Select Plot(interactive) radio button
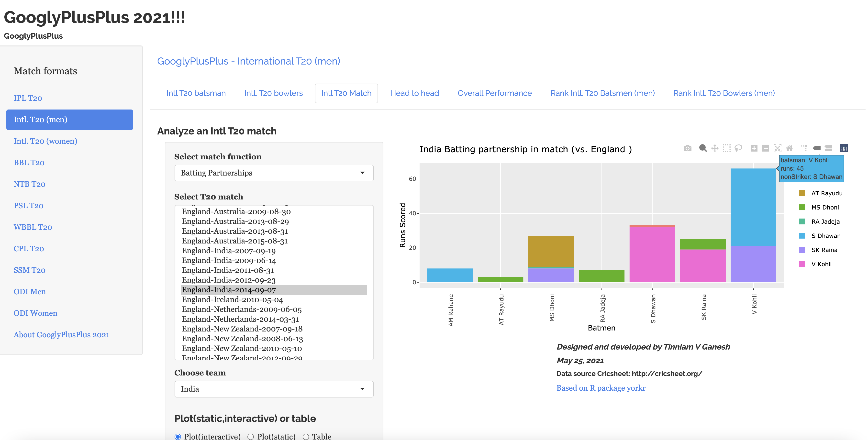The image size is (868, 440). pyautogui.click(x=178, y=437)
